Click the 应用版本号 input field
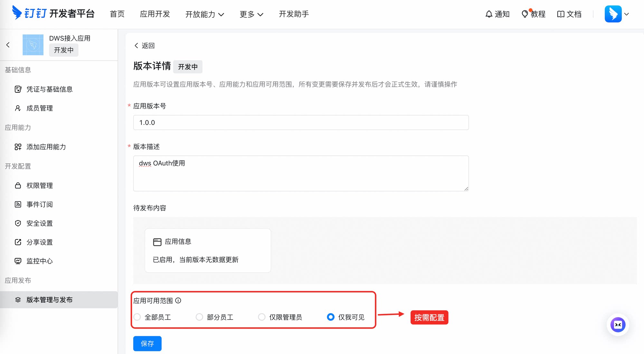The width and height of the screenshot is (644, 354). pyautogui.click(x=301, y=123)
